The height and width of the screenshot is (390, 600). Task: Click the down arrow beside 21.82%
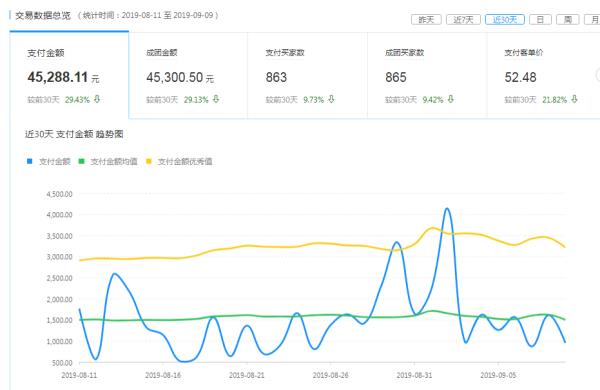(574, 99)
